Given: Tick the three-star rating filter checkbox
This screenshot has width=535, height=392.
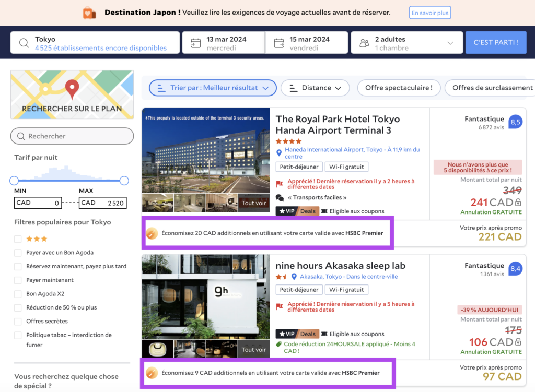Looking at the screenshot, I should (18, 239).
